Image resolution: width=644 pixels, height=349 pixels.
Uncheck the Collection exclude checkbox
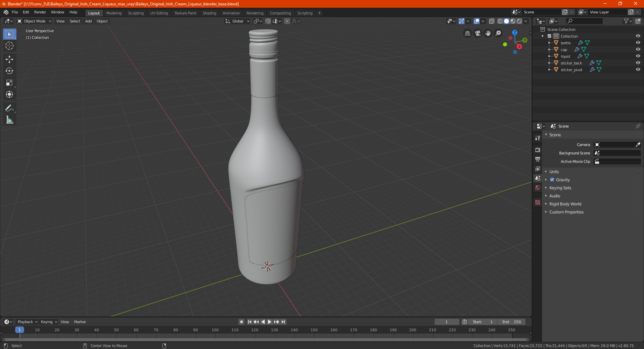(549, 36)
